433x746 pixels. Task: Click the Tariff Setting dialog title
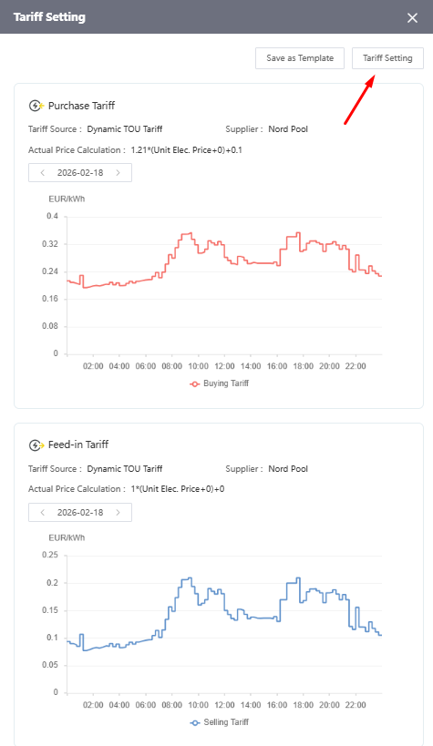tap(49, 17)
